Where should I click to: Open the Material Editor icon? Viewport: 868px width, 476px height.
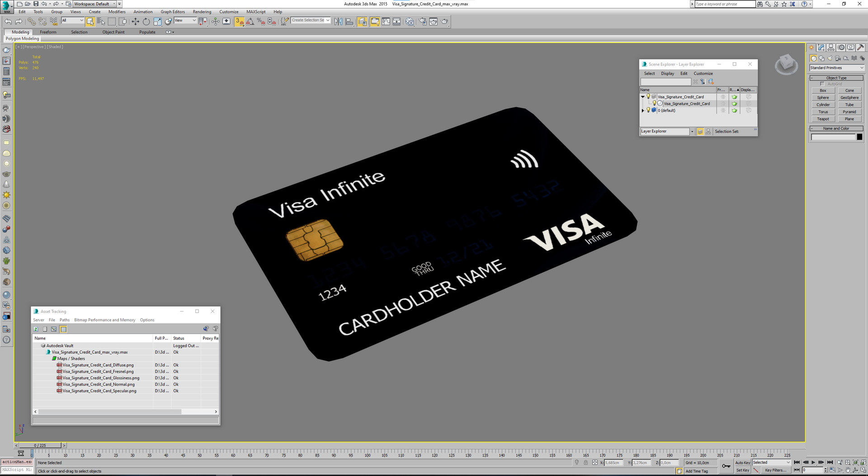click(x=410, y=21)
